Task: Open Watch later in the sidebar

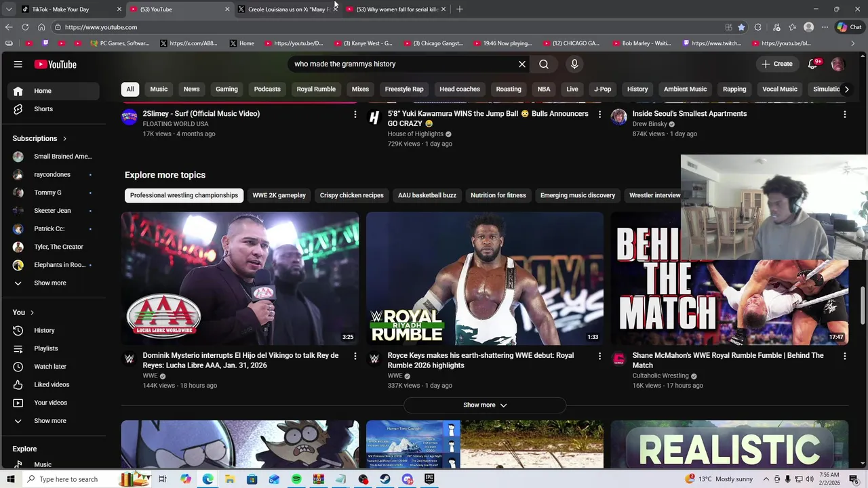Action: click(x=53, y=366)
